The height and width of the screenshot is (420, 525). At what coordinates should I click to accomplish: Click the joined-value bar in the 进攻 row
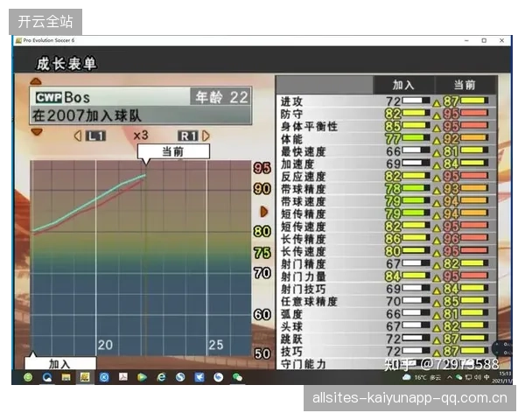(416, 101)
